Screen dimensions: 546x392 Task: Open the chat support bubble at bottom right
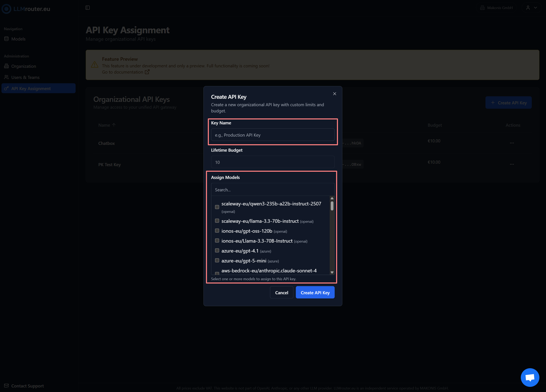[530, 377]
